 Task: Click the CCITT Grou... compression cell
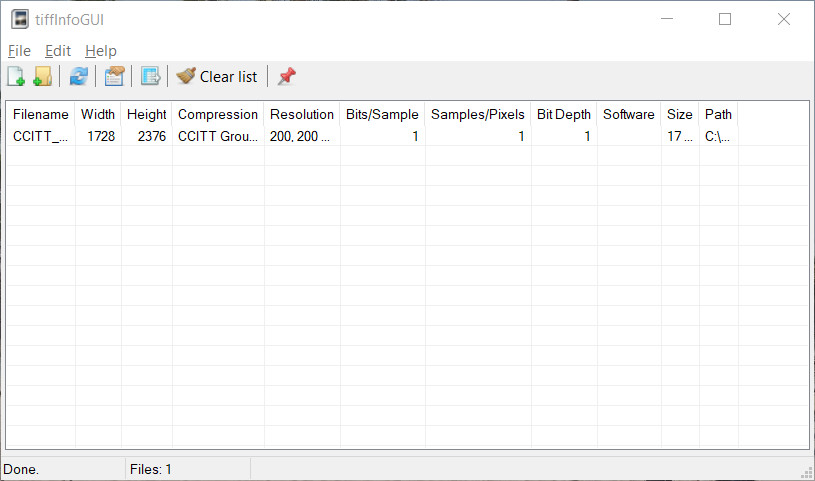pos(218,136)
